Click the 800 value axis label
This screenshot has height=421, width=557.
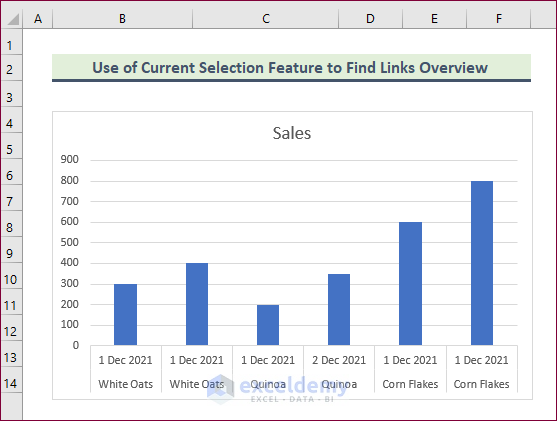pos(70,180)
